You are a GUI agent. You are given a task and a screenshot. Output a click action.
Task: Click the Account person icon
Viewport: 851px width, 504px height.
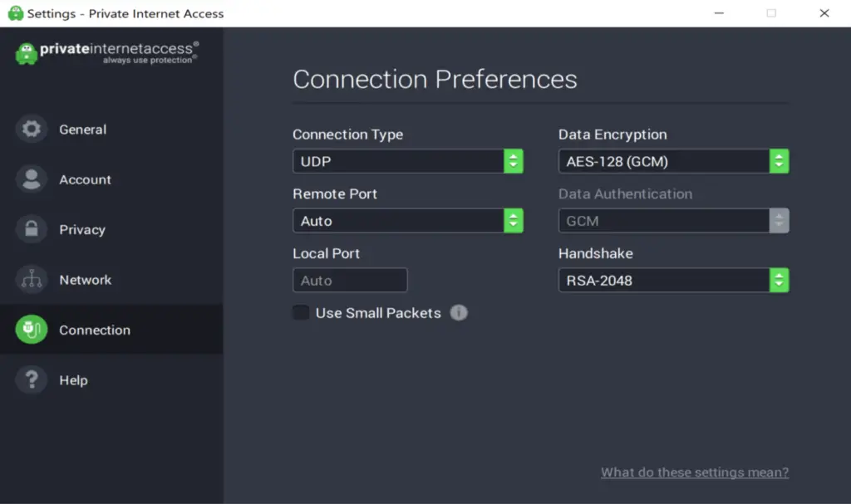(32, 179)
